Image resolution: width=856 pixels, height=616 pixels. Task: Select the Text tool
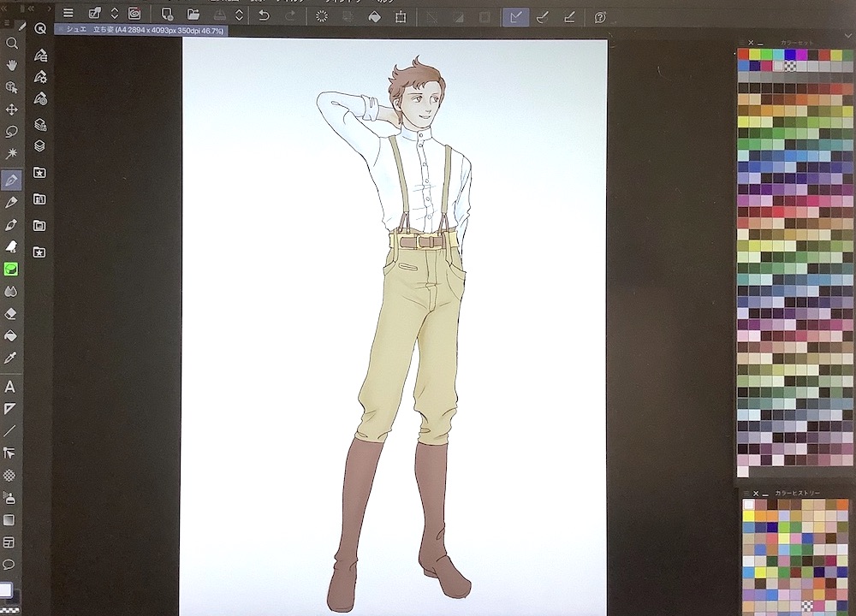tap(10, 387)
